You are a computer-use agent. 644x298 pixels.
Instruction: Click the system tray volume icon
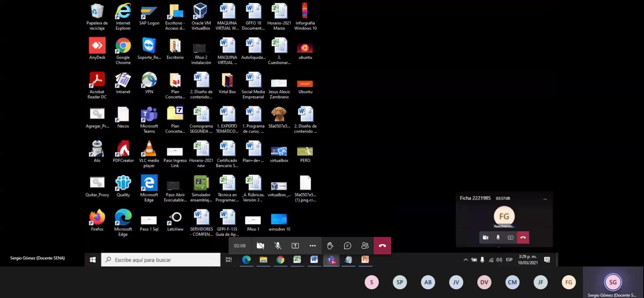coord(499,260)
